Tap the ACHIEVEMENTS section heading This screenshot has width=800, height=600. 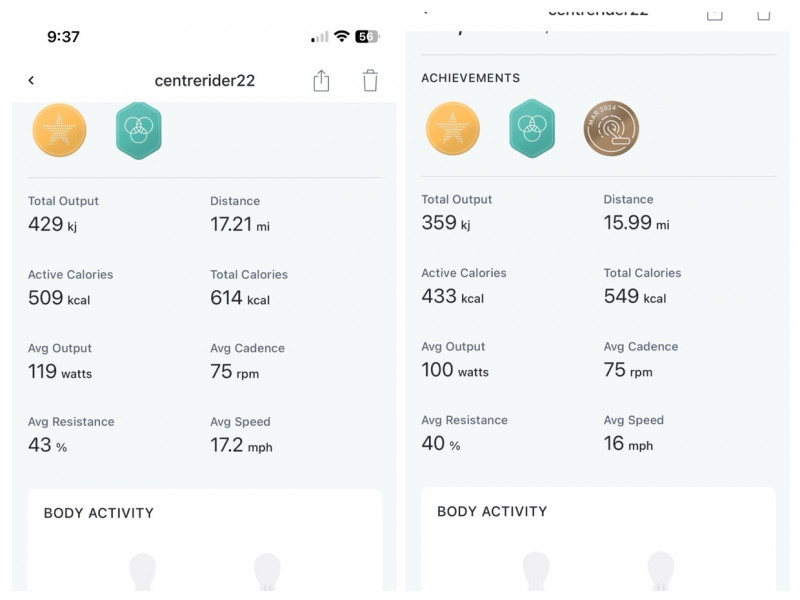point(471,78)
